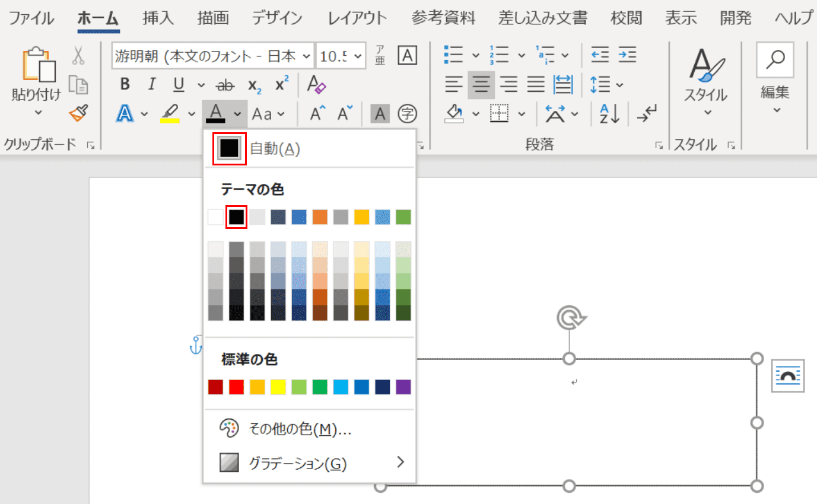The width and height of the screenshot is (817, 504).
Task: Open the font size dropdown
Action: [x=358, y=56]
